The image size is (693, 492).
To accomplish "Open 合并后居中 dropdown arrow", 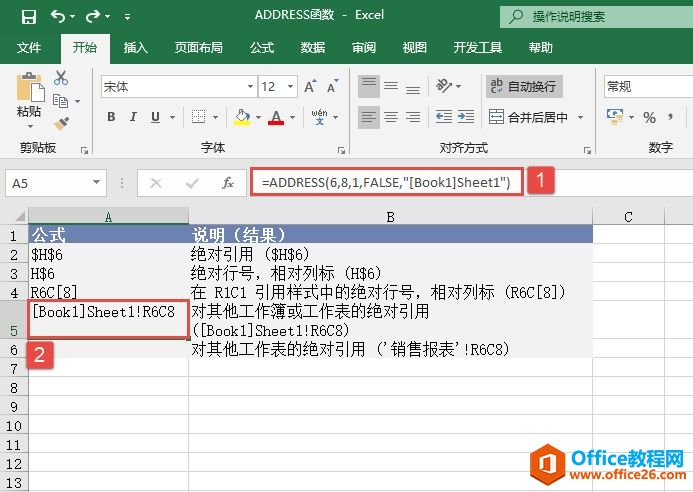I will (x=580, y=117).
